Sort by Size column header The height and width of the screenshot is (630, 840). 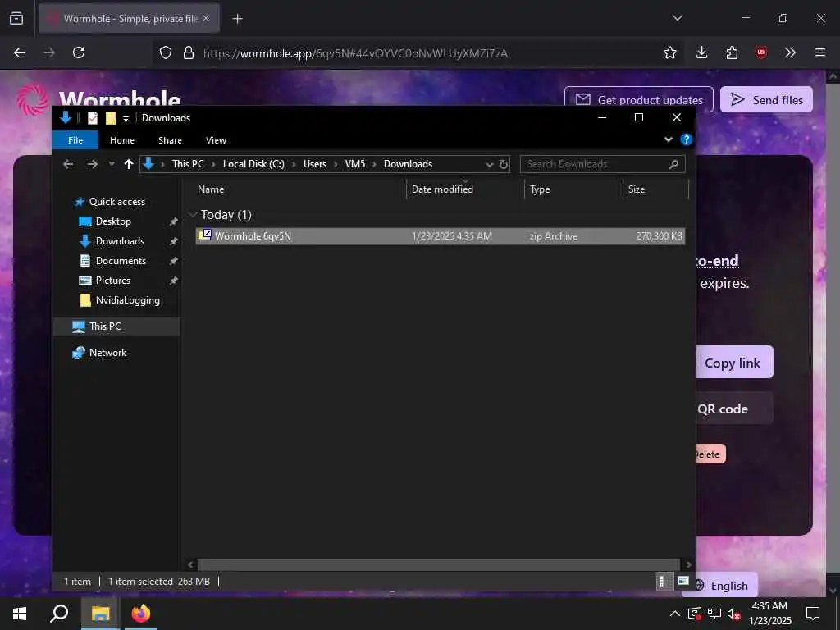[x=655, y=189]
